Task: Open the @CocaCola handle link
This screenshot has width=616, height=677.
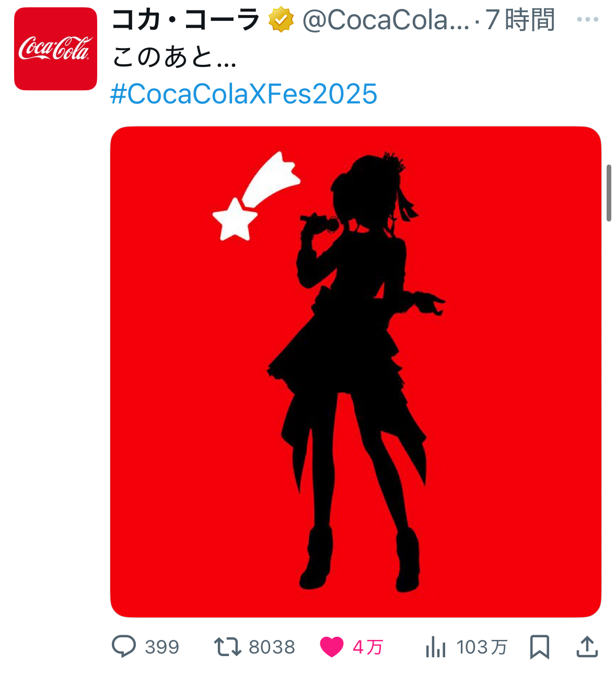Action: pyautogui.click(x=386, y=20)
